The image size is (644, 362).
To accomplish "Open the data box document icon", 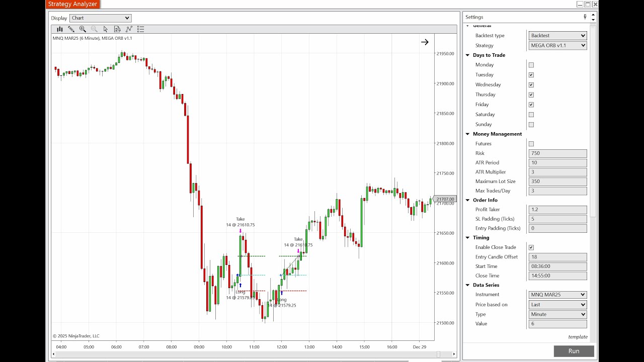I will (117, 29).
